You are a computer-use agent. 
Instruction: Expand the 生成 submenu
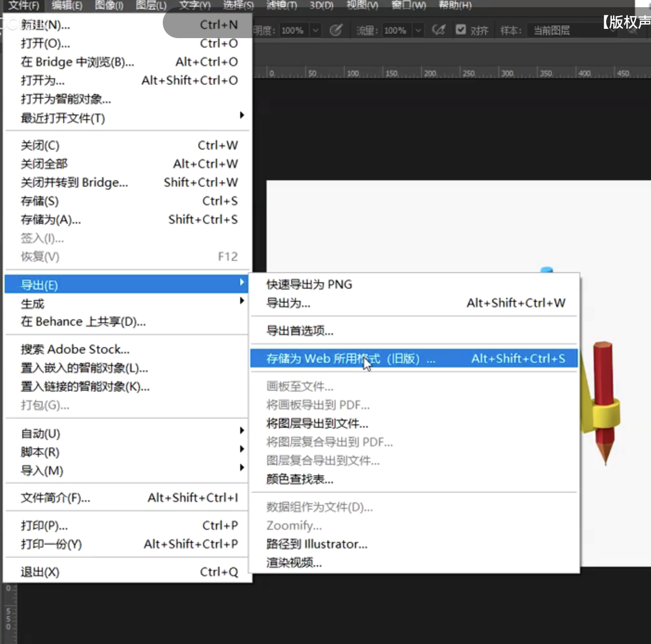point(126,303)
